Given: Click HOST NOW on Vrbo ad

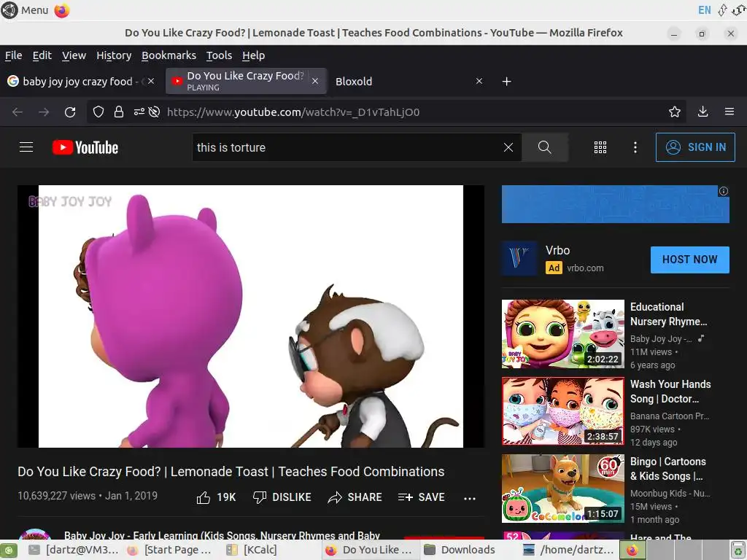Looking at the screenshot, I should (x=690, y=260).
